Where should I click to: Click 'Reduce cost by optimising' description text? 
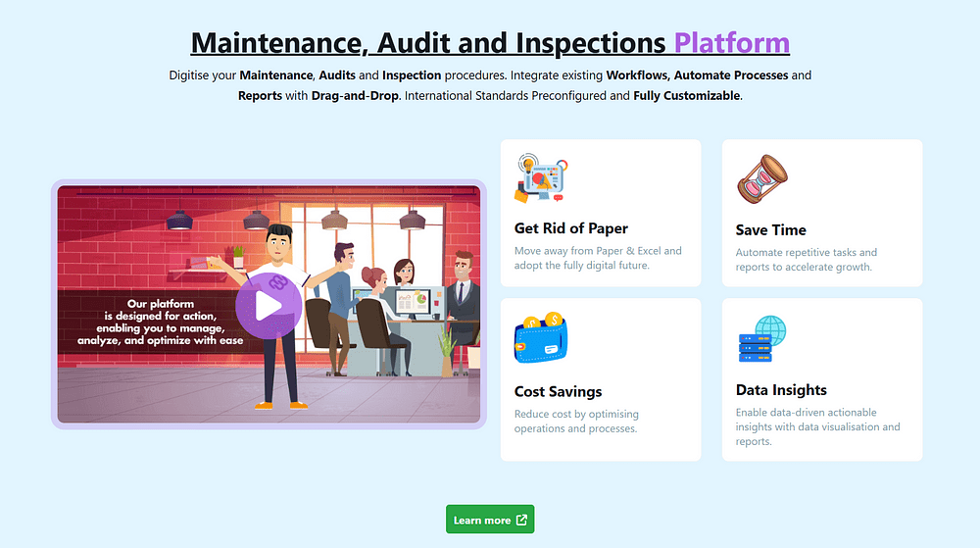[x=576, y=422]
